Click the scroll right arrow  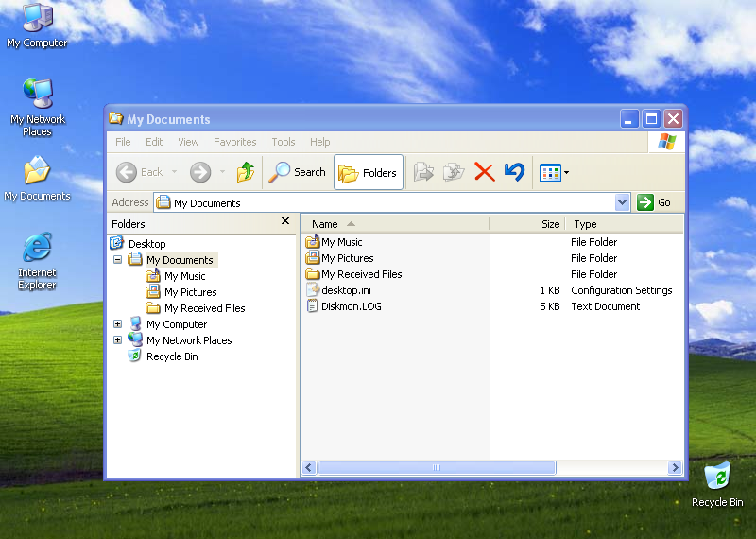click(675, 467)
